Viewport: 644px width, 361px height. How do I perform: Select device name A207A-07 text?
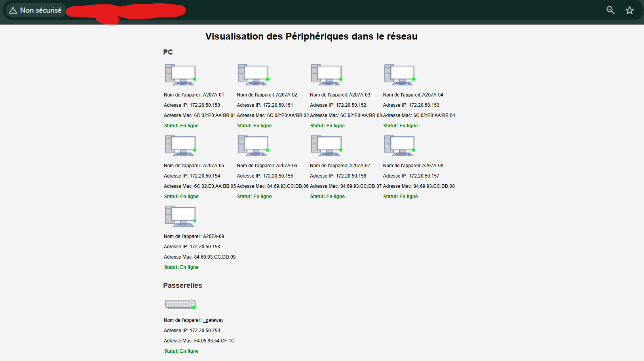click(360, 166)
